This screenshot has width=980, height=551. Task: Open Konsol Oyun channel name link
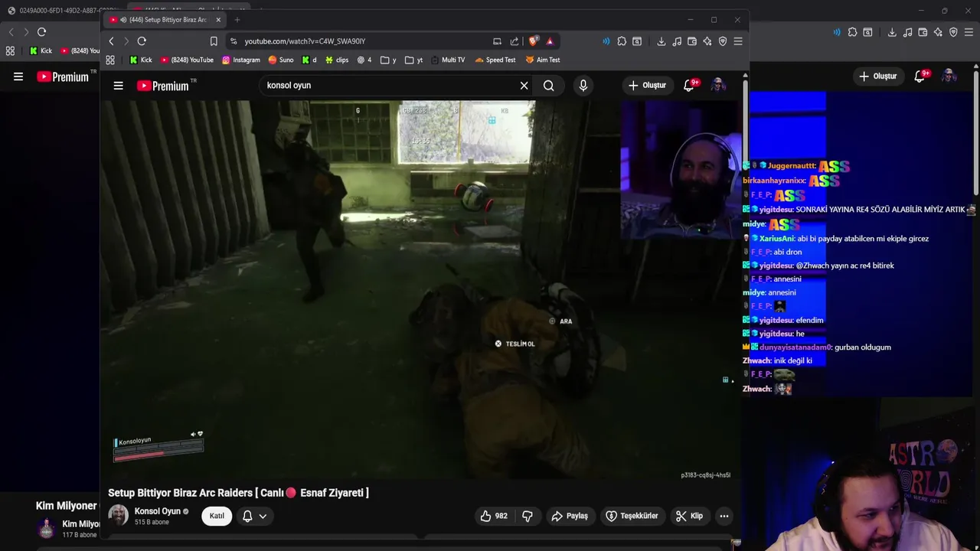tap(158, 511)
